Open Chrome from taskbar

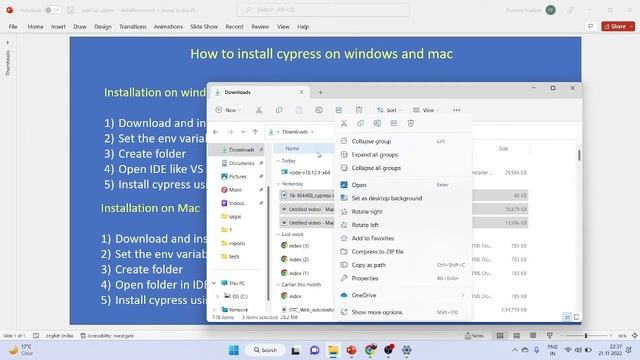pyautogui.click(x=370, y=350)
